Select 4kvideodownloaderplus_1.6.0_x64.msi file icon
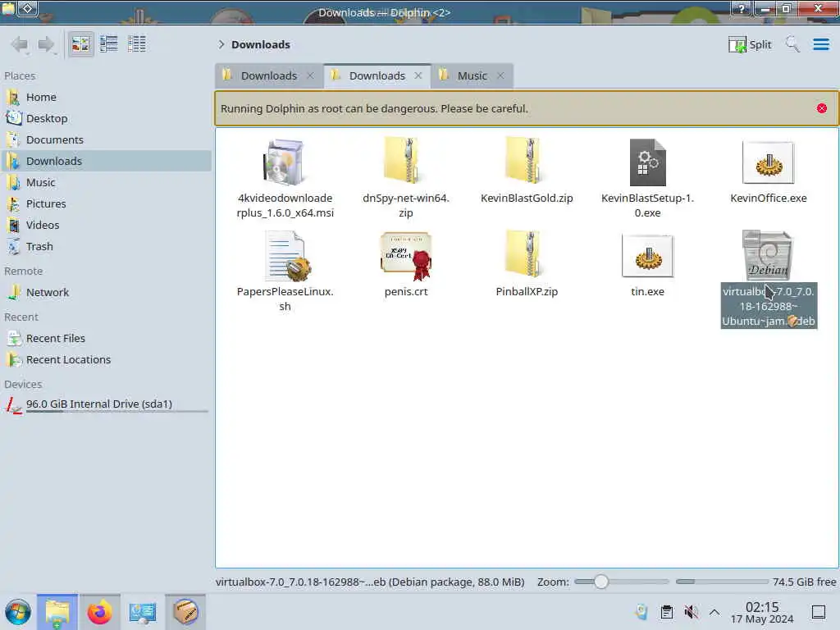840x630 pixels. coord(285,162)
